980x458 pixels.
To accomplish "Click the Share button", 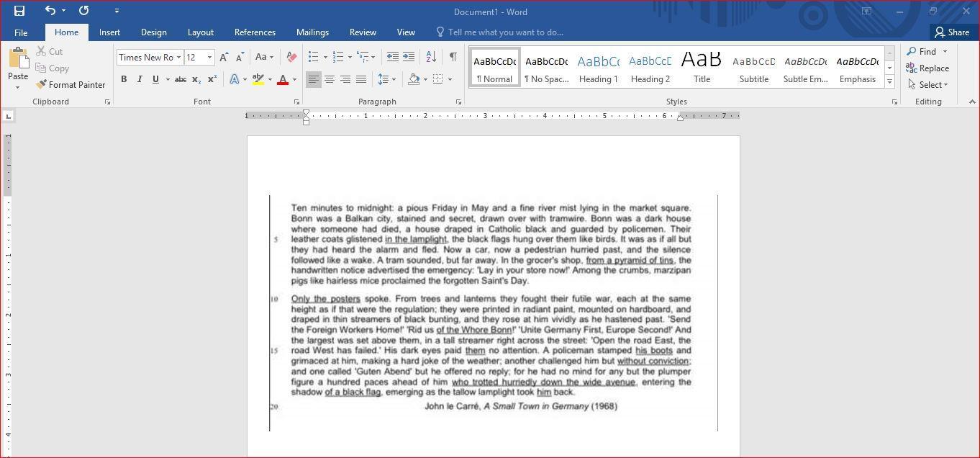I will [x=951, y=32].
